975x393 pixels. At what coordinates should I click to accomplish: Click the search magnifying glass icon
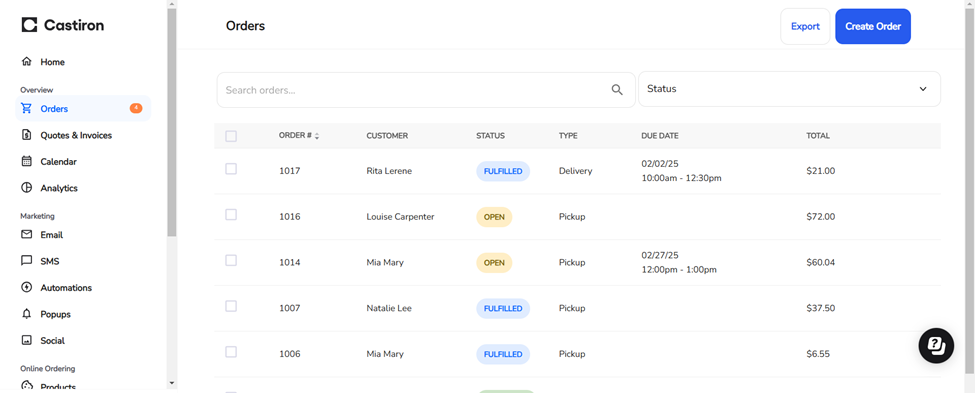(617, 90)
